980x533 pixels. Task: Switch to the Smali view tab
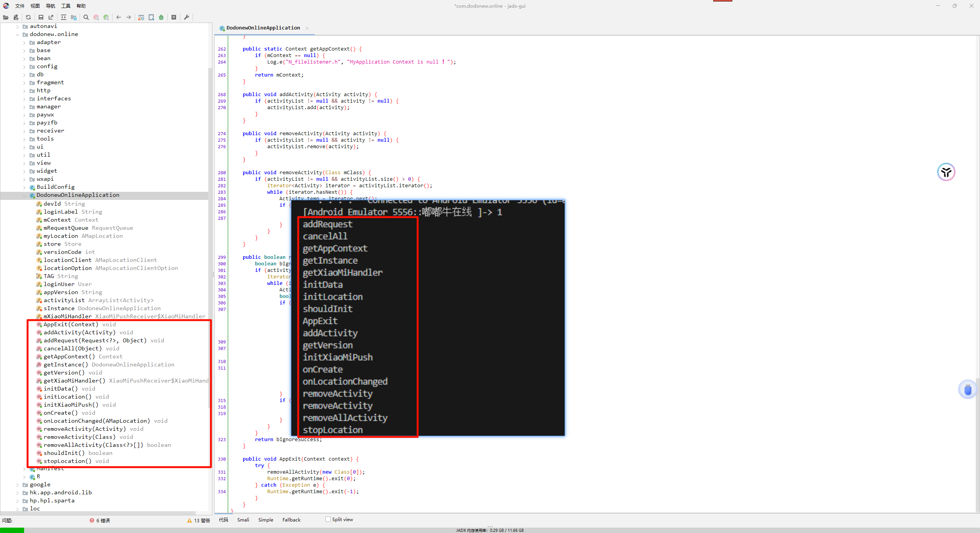[x=243, y=520]
